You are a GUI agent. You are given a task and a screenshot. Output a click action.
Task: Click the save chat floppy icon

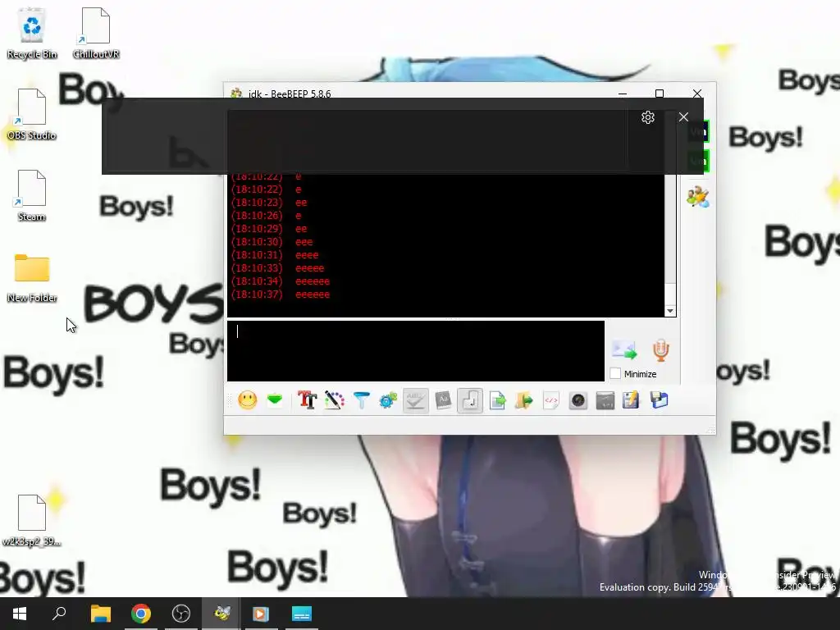(x=659, y=400)
